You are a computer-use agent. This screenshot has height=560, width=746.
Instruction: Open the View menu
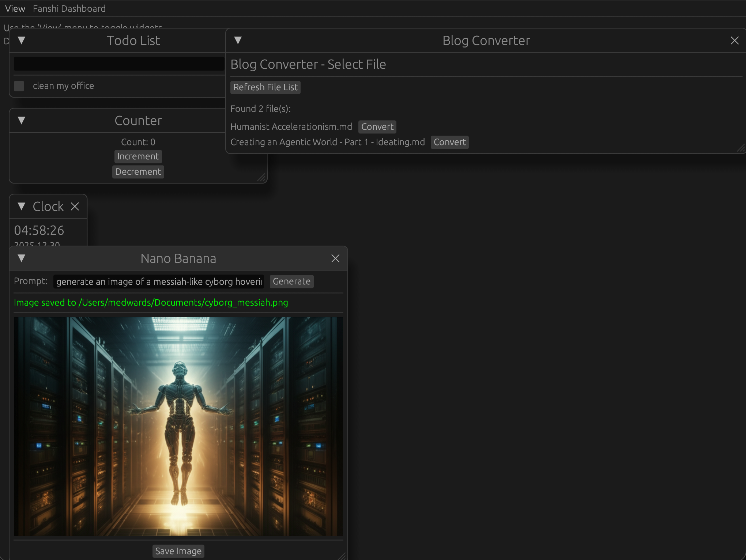pyautogui.click(x=15, y=8)
